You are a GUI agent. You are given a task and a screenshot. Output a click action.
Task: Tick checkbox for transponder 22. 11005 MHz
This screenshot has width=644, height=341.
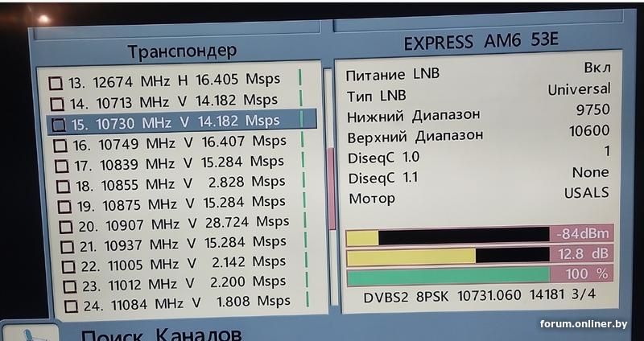[x=68, y=267]
